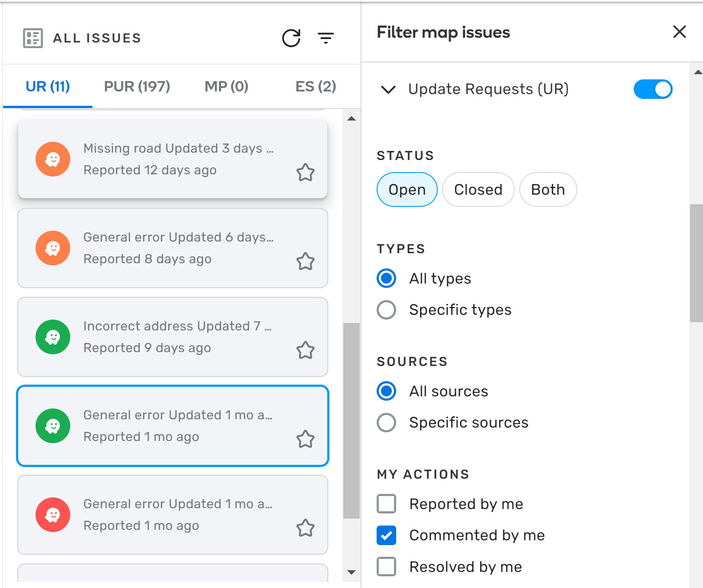
Task: Collapse the Update Requests (UR) section
Action: click(x=388, y=89)
